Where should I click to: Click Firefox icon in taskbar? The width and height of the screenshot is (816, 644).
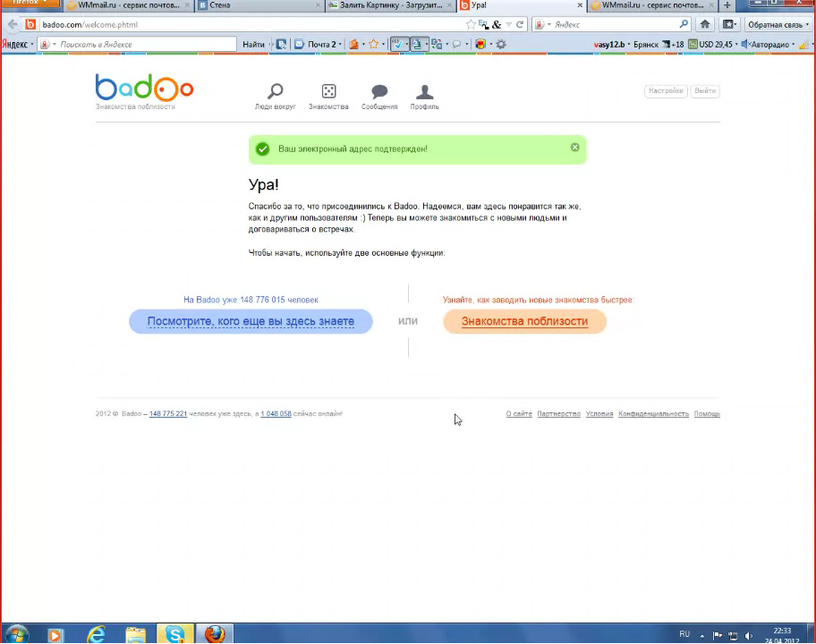pyautogui.click(x=215, y=634)
